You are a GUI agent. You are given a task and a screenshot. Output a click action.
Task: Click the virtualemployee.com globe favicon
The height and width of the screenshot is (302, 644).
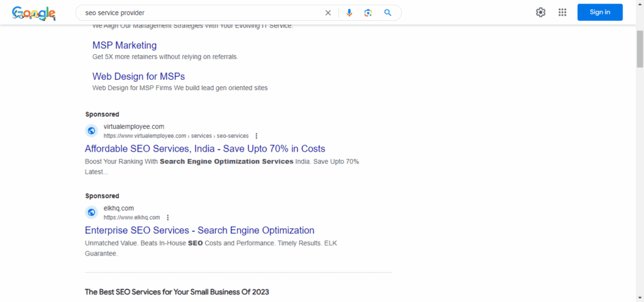pyautogui.click(x=92, y=131)
